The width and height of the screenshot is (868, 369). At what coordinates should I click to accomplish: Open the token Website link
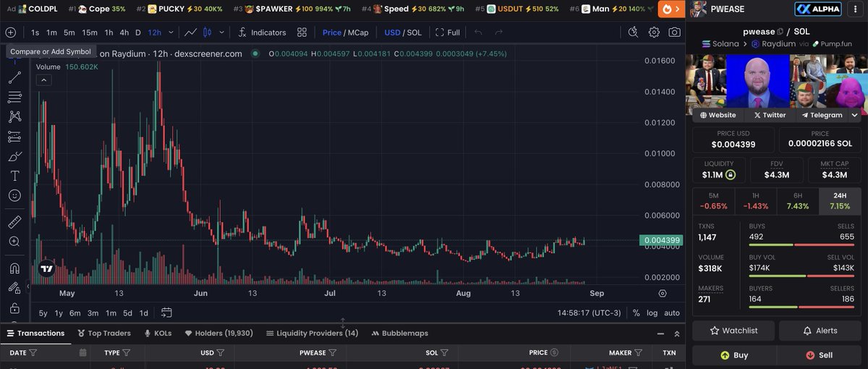point(718,114)
